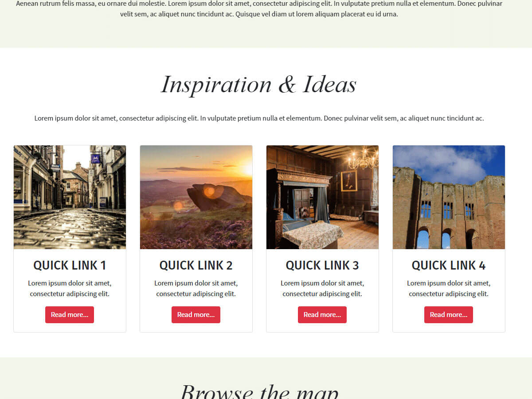Select the QUICK LINK 3 card title

pyautogui.click(x=322, y=265)
